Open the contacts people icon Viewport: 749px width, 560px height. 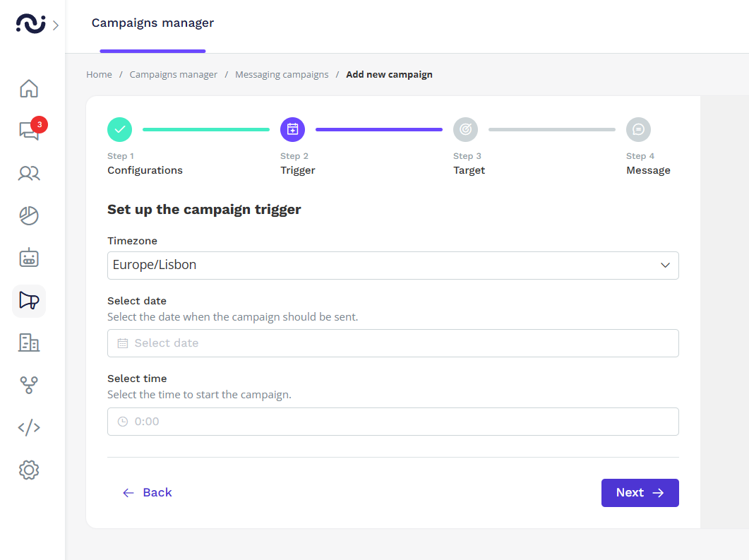click(x=29, y=173)
